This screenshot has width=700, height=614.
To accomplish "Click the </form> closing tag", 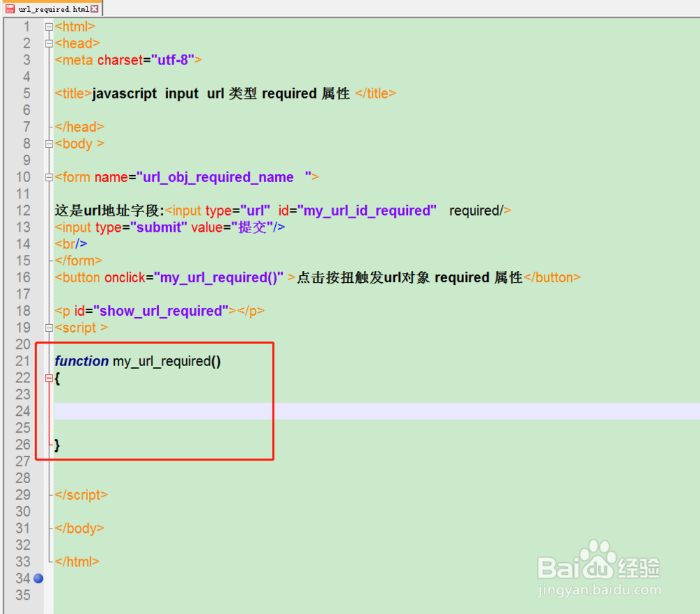I will [78, 260].
